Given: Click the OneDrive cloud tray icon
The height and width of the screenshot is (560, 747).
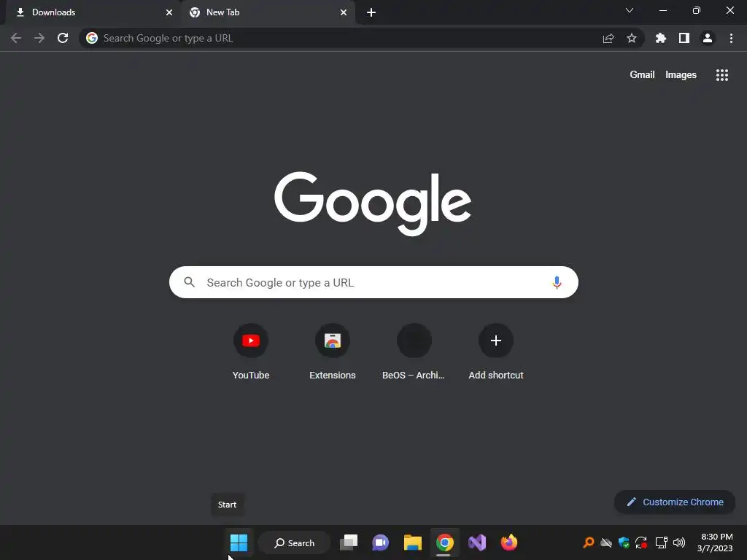Looking at the screenshot, I should tap(606, 542).
